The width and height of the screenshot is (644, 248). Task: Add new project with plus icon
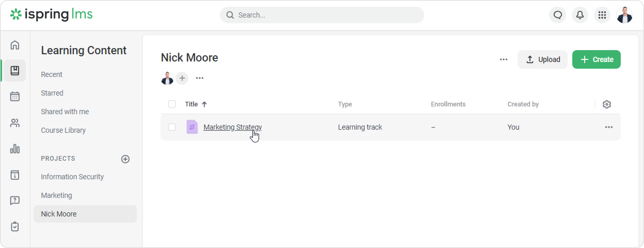(x=125, y=159)
